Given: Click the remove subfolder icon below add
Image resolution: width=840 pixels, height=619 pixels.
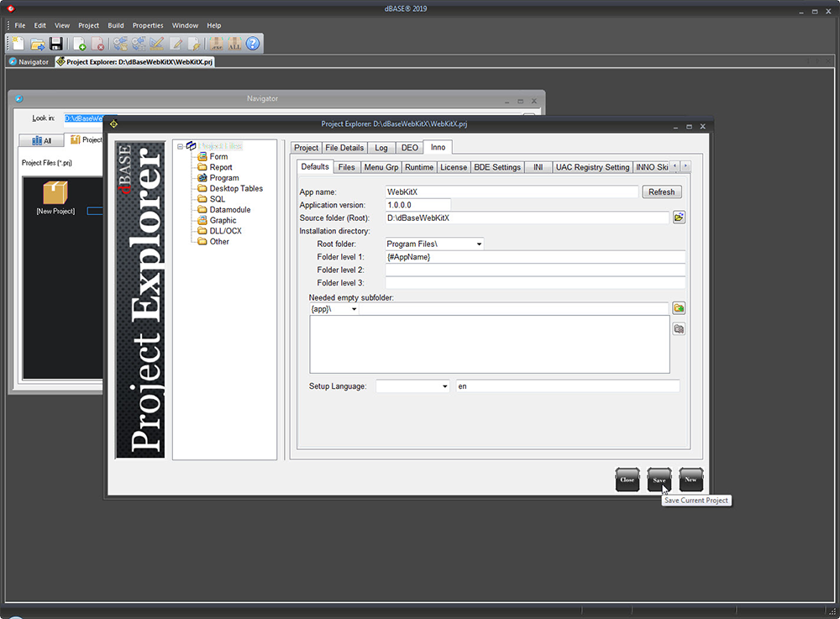Looking at the screenshot, I should tap(679, 328).
